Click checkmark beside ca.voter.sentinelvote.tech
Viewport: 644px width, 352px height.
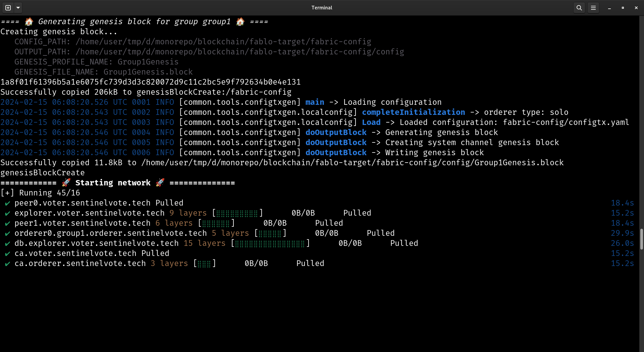(x=7, y=254)
